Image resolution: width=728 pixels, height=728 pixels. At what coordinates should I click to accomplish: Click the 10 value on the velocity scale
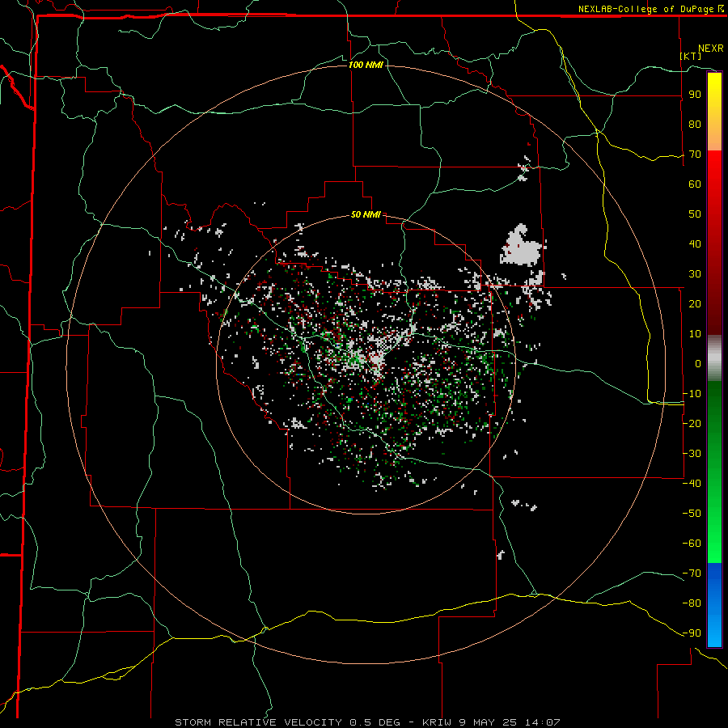tap(695, 334)
